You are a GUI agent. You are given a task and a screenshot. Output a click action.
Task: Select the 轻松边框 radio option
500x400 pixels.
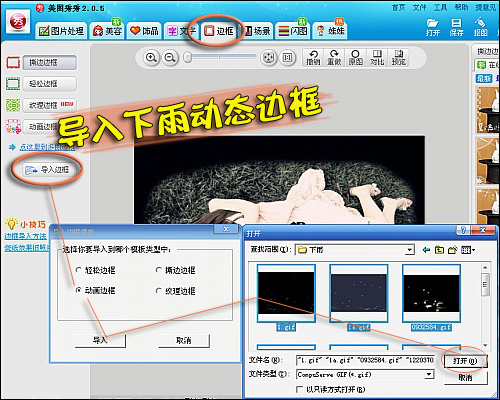(78, 270)
